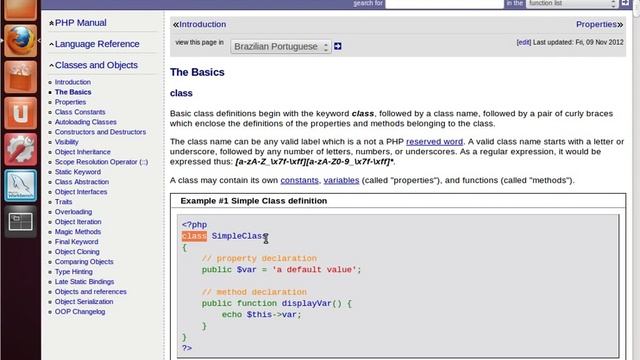Image resolution: width=640 pixels, height=360 pixels.
Task: Open Class Constants sidebar entry
Action: [x=80, y=112]
